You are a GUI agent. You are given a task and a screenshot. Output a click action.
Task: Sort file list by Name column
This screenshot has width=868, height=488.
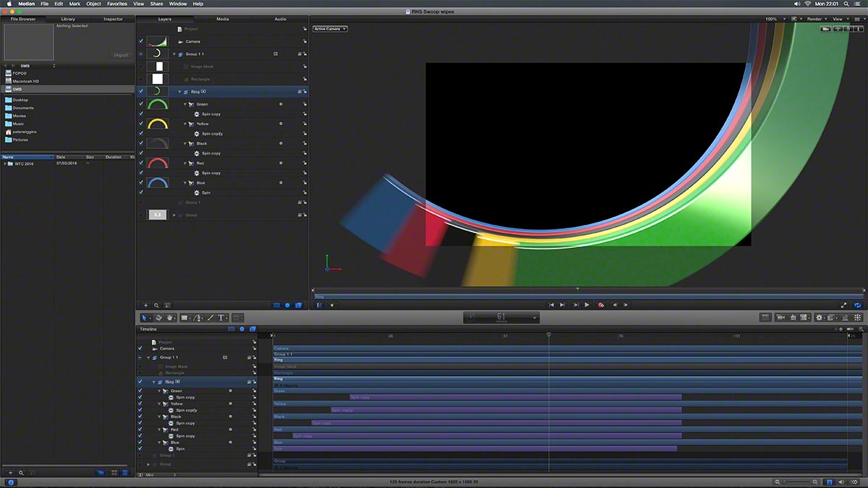click(27, 157)
